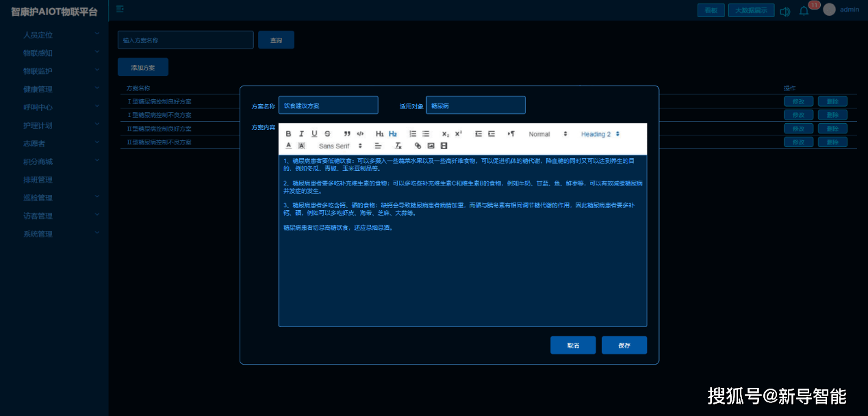Insert an ordered numbered list
The height and width of the screenshot is (416, 868).
(413, 134)
